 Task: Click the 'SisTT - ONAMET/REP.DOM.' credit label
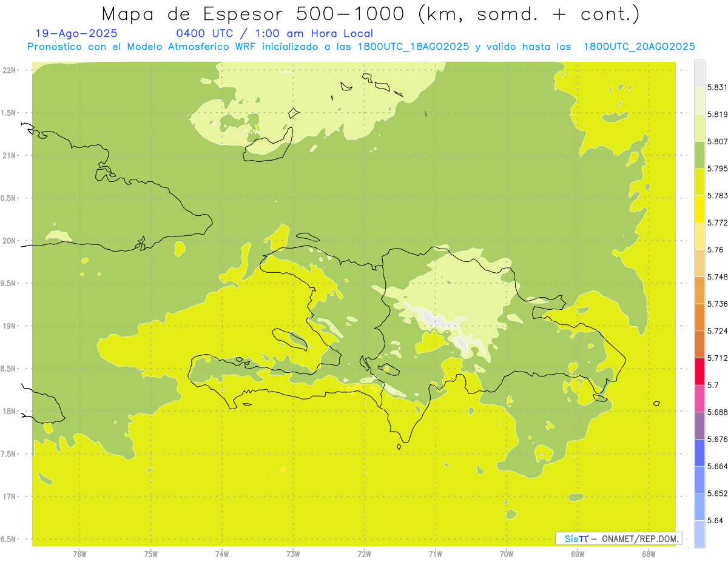point(618,538)
